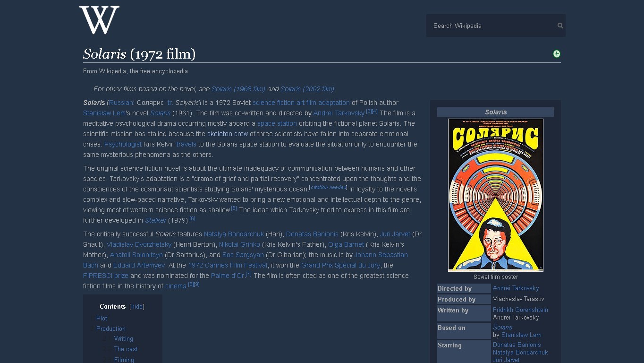
Task: Open the space station link
Action: pyautogui.click(x=277, y=123)
